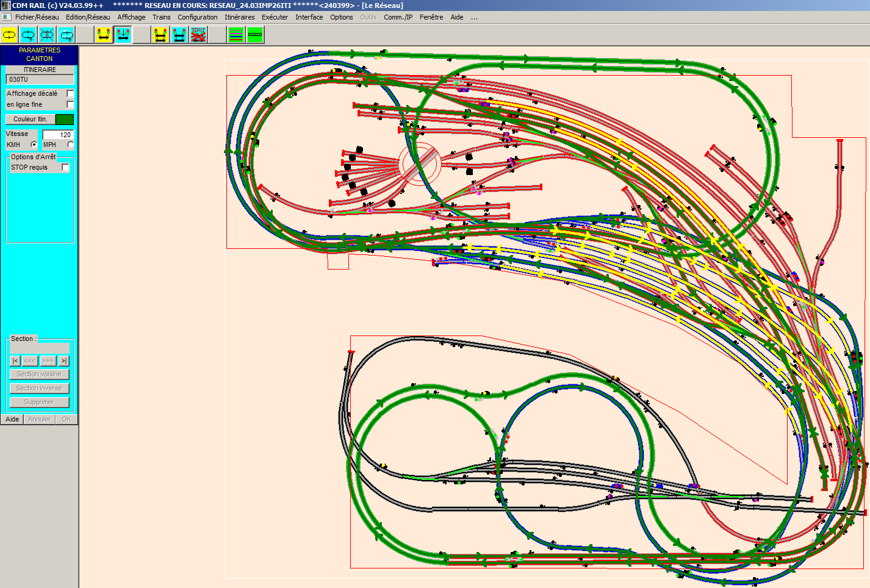The width and height of the screenshot is (870, 588).
Task: Click the Aide button in the panel
Action: click(12, 419)
